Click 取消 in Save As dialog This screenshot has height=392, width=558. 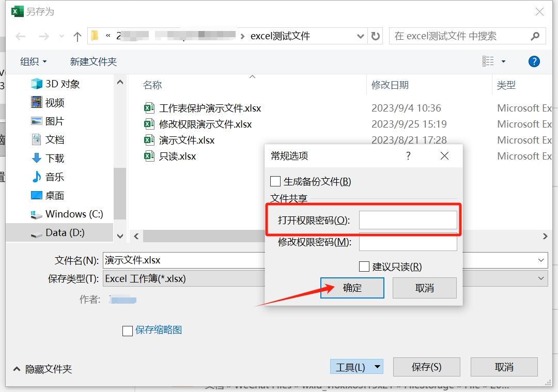(x=504, y=367)
